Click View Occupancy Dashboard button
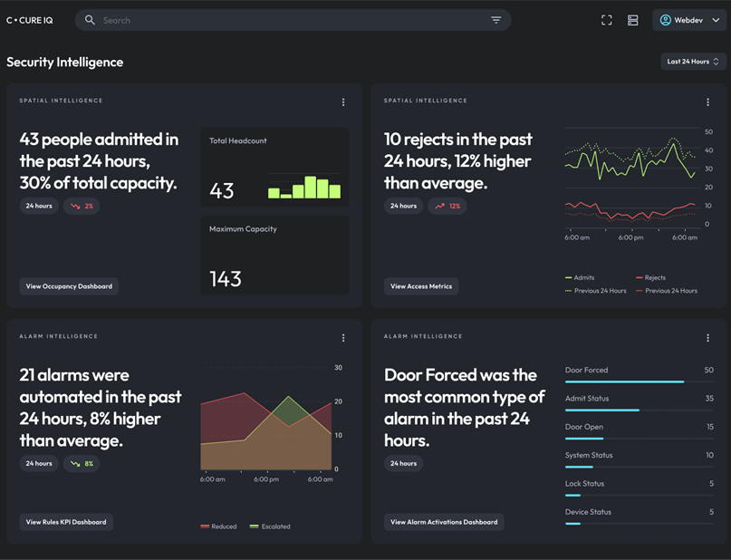 pyautogui.click(x=69, y=286)
